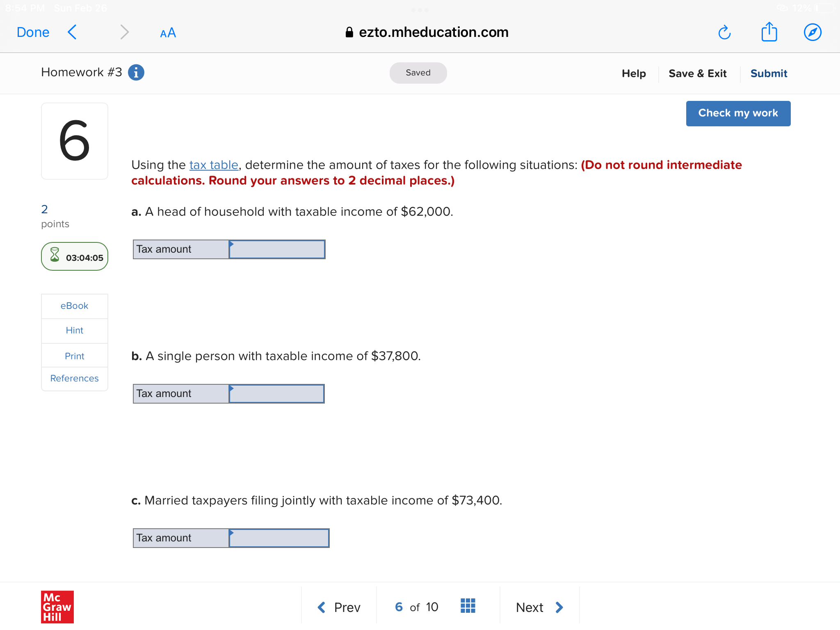This screenshot has width=840, height=630.
Task: Tap Done to exit the assignment view
Action: tap(33, 32)
